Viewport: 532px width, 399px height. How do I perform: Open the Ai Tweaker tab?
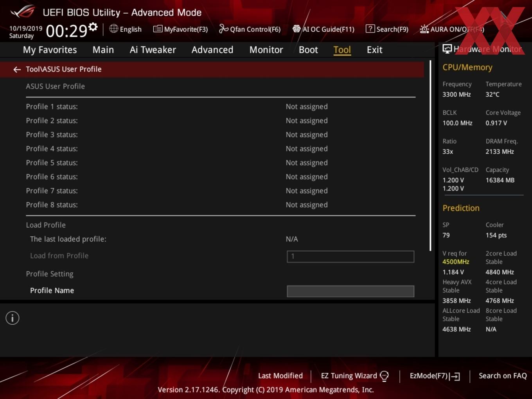(153, 50)
